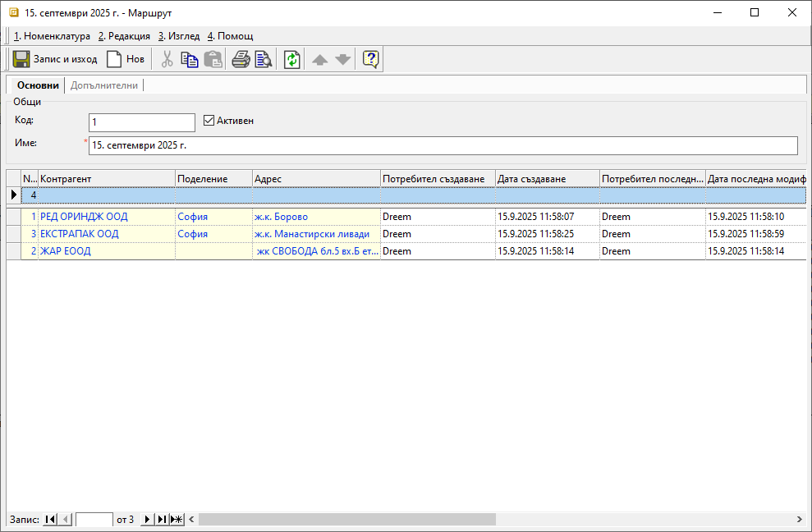Click the Потребител последн... column header
812x532 pixels.
653,179
